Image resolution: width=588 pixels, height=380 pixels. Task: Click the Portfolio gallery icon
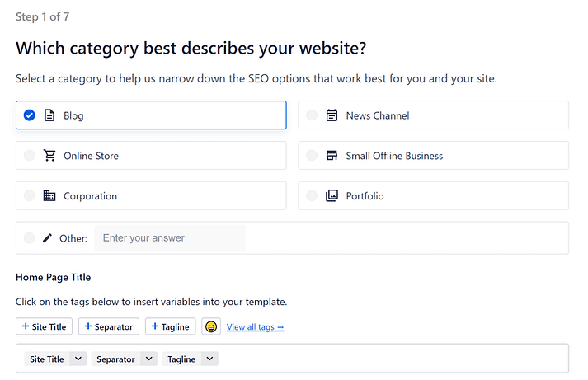[332, 196]
